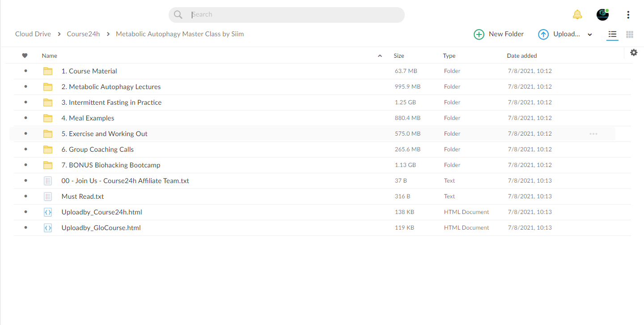Toggle favorite dot for Uploadby_Course24h.html
The width and height of the screenshot is (644, 325).
pos(25,212)
